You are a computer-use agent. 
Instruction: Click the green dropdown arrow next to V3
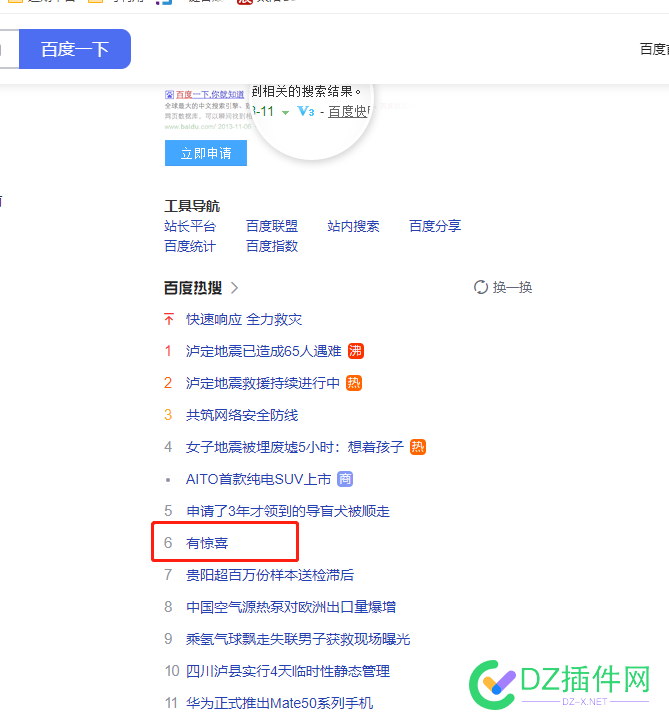click(285, 112)
